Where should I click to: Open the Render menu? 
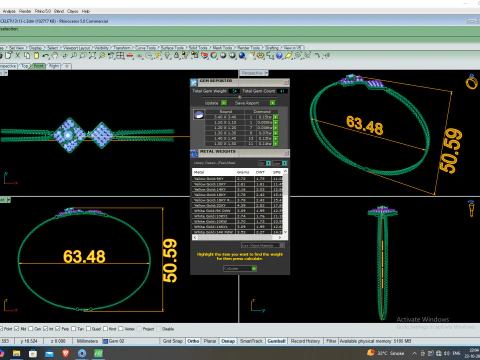point(25,11)
